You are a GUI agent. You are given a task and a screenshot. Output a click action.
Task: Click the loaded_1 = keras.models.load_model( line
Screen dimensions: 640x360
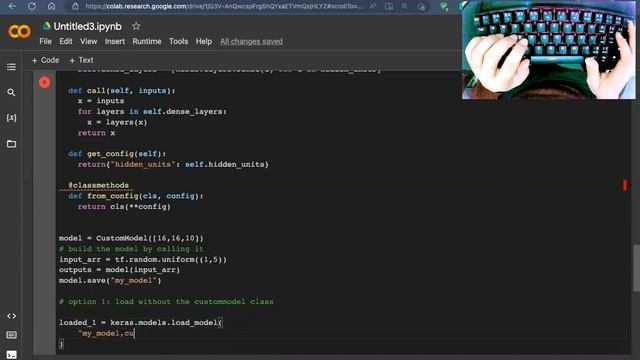(141, 322)
